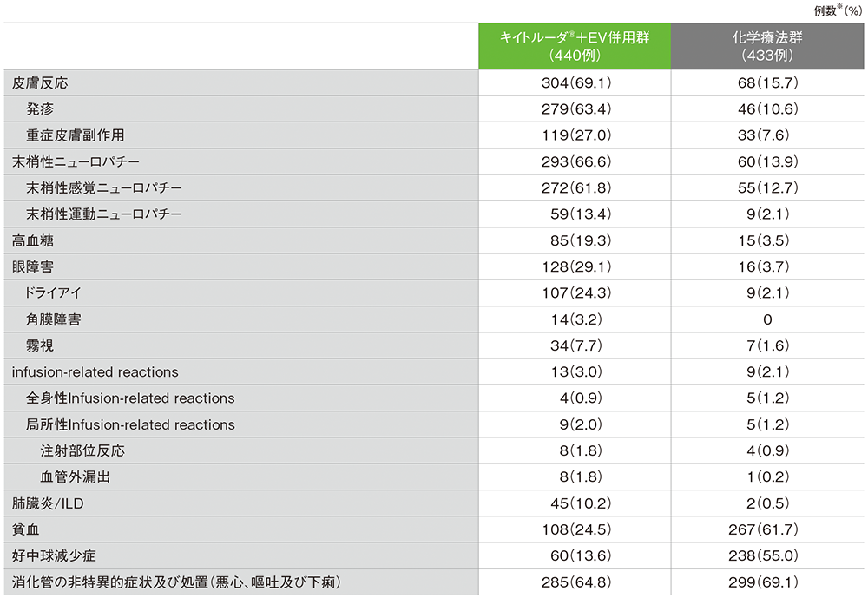The image size is (868, 598).
Task: Click the 角膜障害 row label
Action: [54, 319]
